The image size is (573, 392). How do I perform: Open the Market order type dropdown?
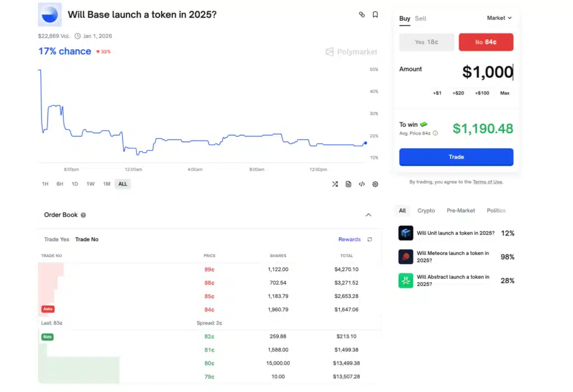tap(499, 18)
